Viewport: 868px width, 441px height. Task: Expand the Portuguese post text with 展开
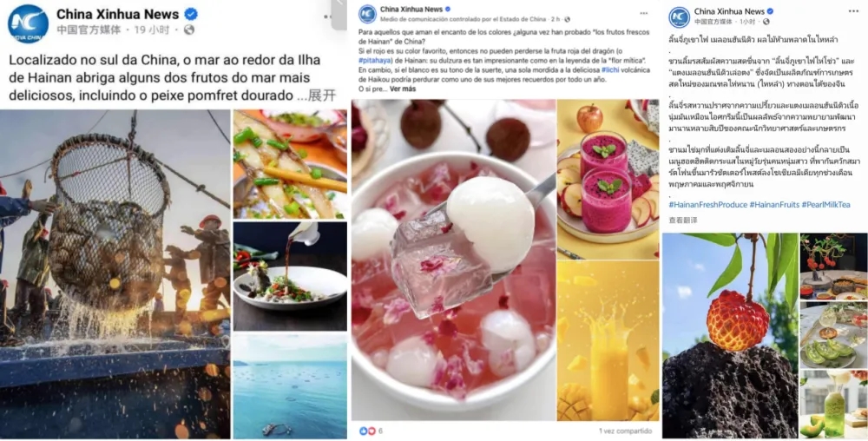pos(322,95)
